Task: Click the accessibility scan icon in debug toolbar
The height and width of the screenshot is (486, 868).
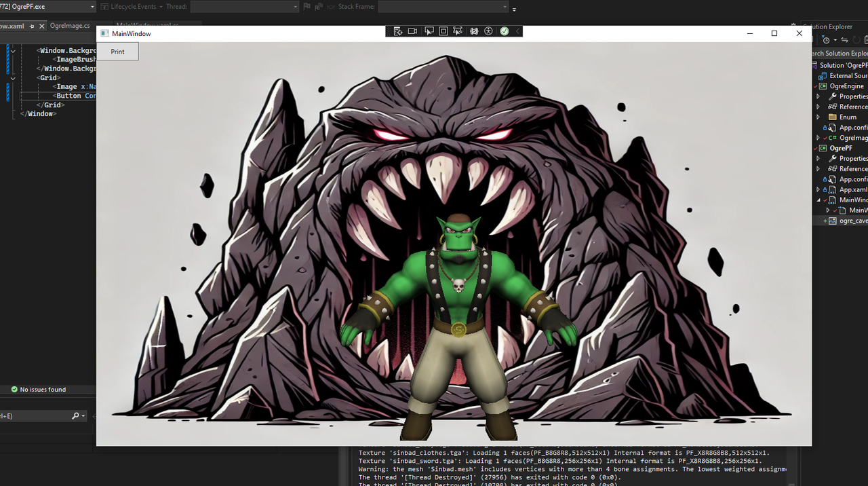Action: click(488, 31)
